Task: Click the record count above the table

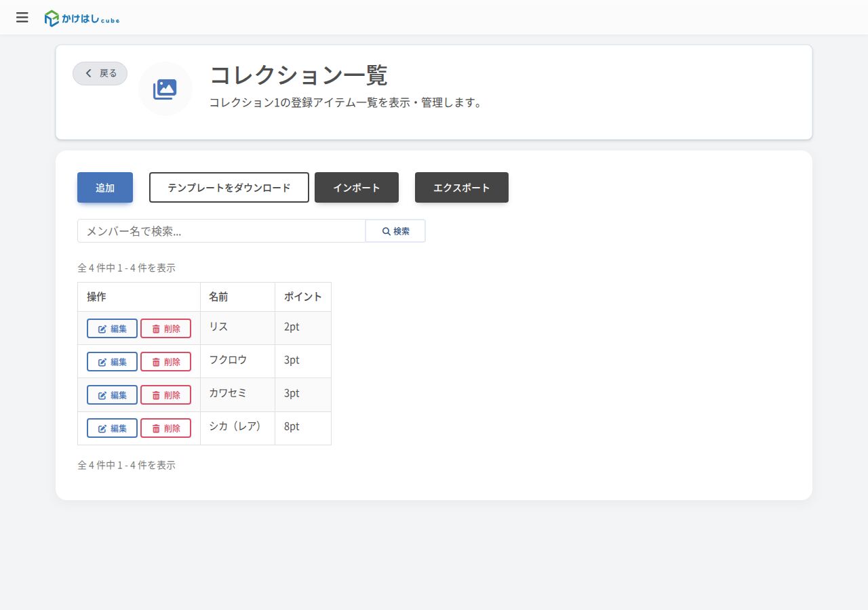Action: [127, 268]
